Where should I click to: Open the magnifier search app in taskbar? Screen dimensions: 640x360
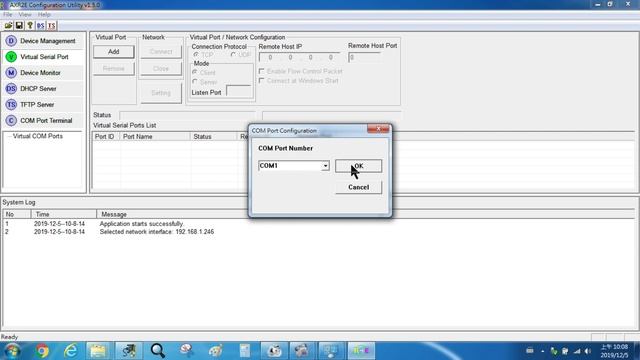(158, 351)
